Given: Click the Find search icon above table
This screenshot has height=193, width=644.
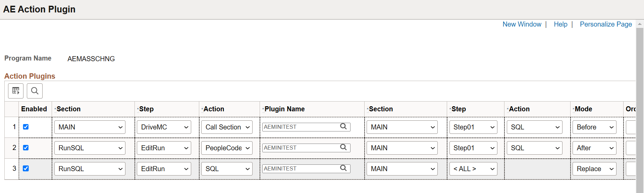Looking at the screenshot, I should tap(35, 91).
